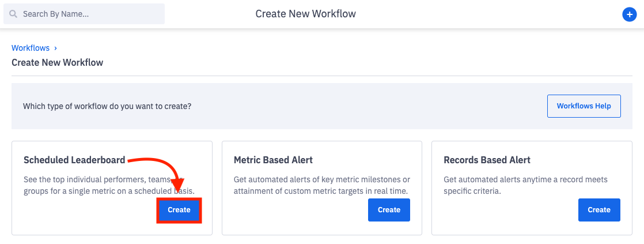Click the breadcrumb chevron after Workflows
644x244 pixels.
(x=55, y=48)
